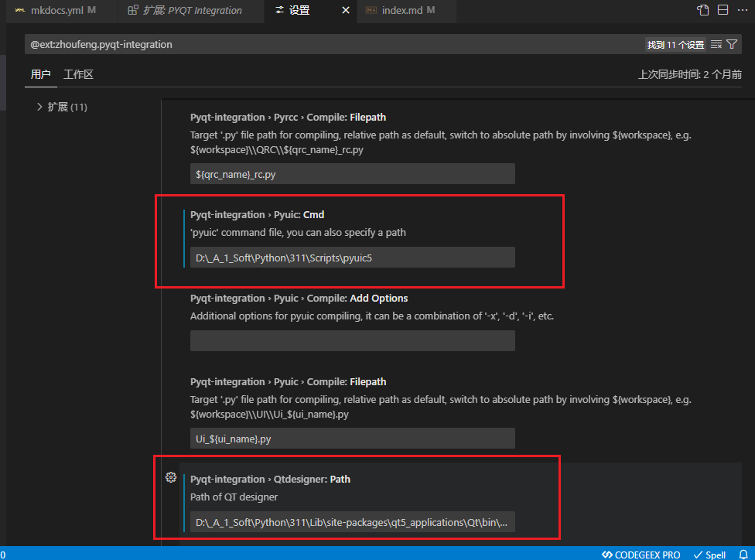Click the Qtdesigner Path input field
This screenshot has width=755, height=560.
click(352, 522)
